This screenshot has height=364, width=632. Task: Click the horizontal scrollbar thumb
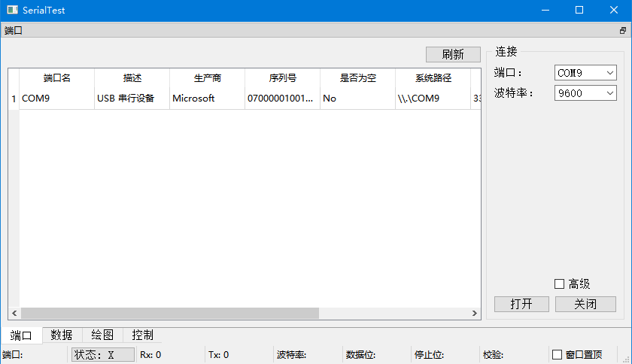click(170, 313)
